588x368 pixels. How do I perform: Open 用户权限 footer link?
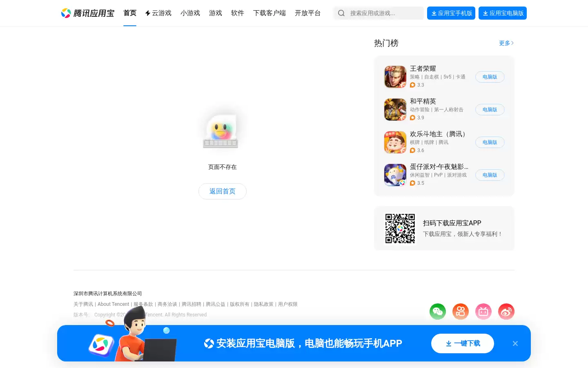(288, 304)
